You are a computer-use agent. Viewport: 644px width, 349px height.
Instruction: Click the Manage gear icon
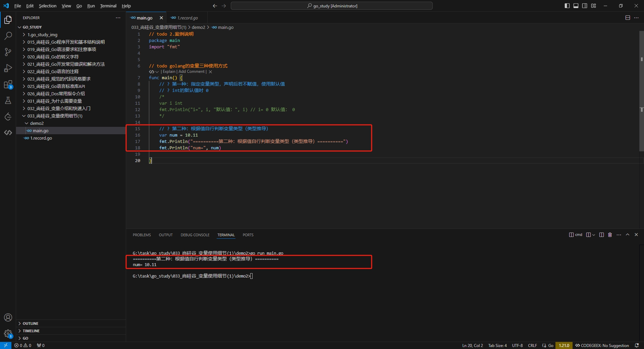coord(8,334)
